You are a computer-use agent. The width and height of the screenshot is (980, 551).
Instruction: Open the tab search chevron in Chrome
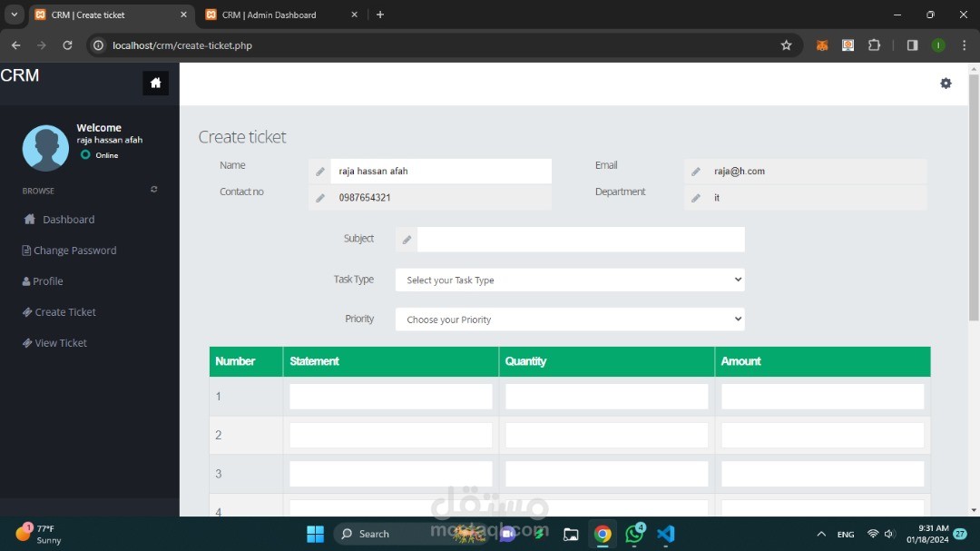[x=14, y=15]
